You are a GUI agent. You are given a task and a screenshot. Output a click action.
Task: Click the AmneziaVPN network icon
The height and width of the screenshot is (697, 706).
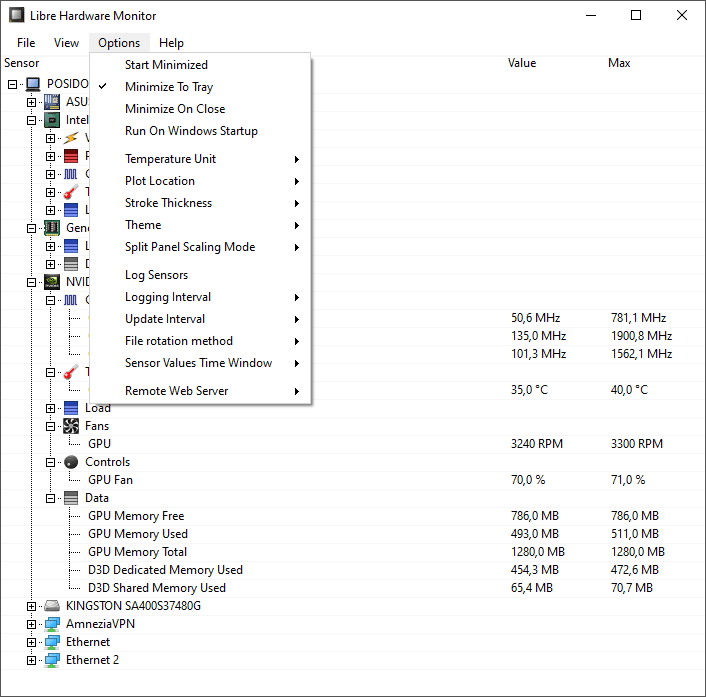[x=52, y=625]
